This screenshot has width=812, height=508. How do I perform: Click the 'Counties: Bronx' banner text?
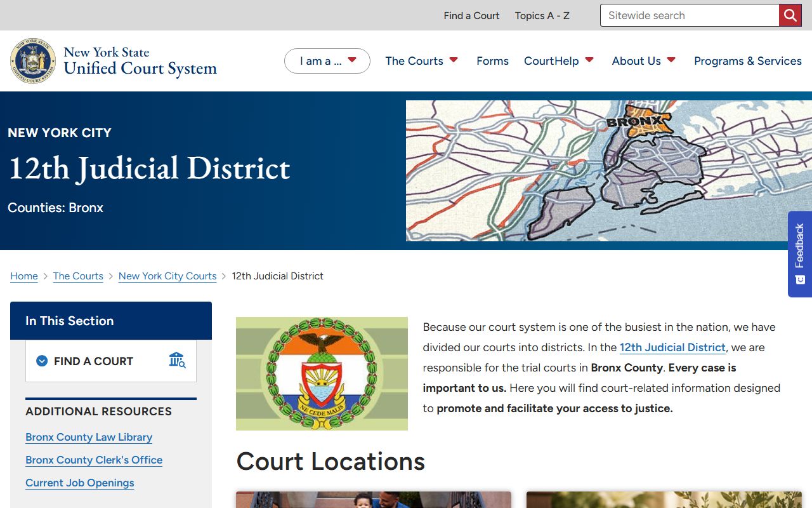tap(55, 208)
